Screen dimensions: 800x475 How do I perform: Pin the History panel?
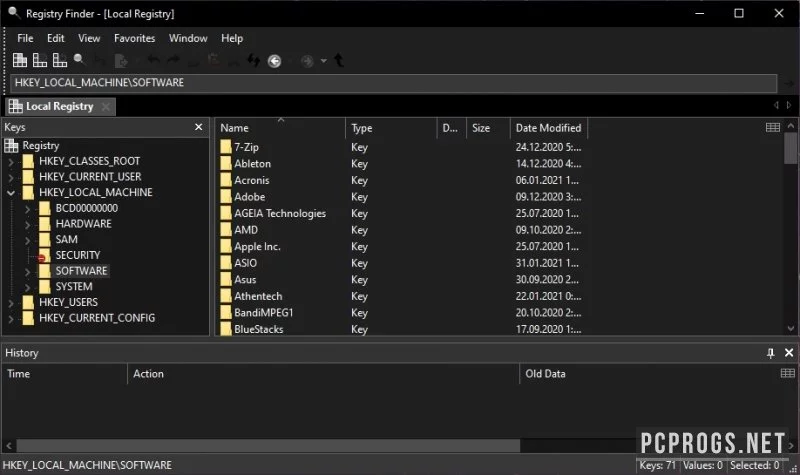coord(770,353)
